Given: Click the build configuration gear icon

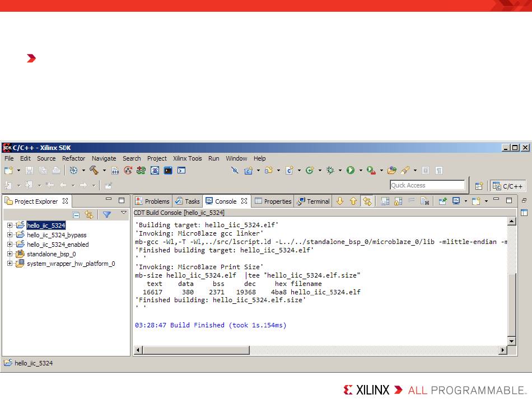Looking at the screenshot, I should point(73,171).
